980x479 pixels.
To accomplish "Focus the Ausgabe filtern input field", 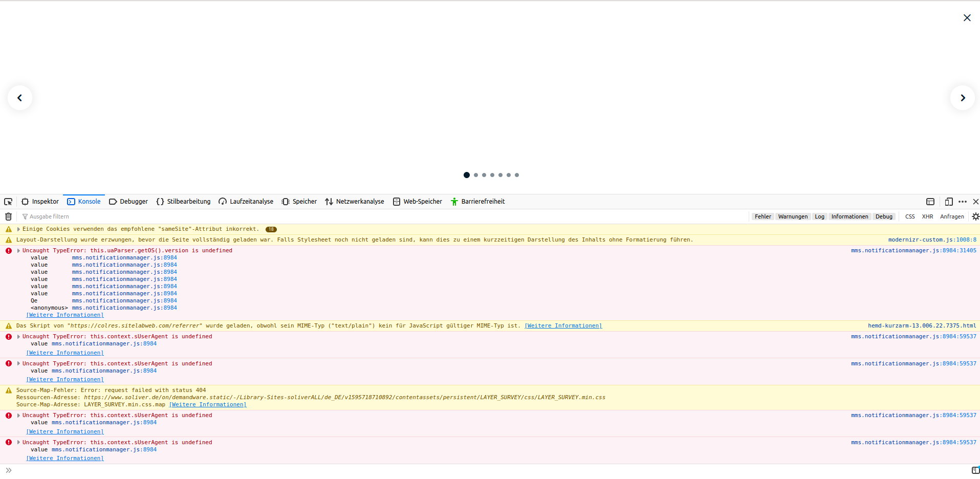I will point(384,216).
